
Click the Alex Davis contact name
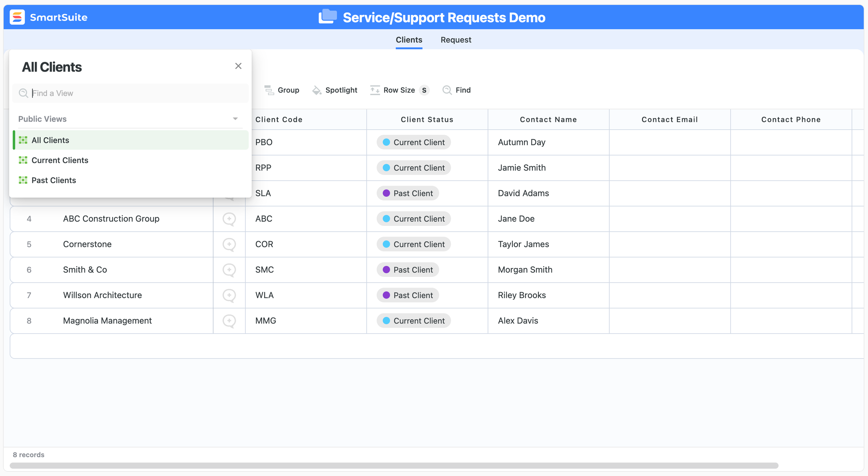[518, 321]
